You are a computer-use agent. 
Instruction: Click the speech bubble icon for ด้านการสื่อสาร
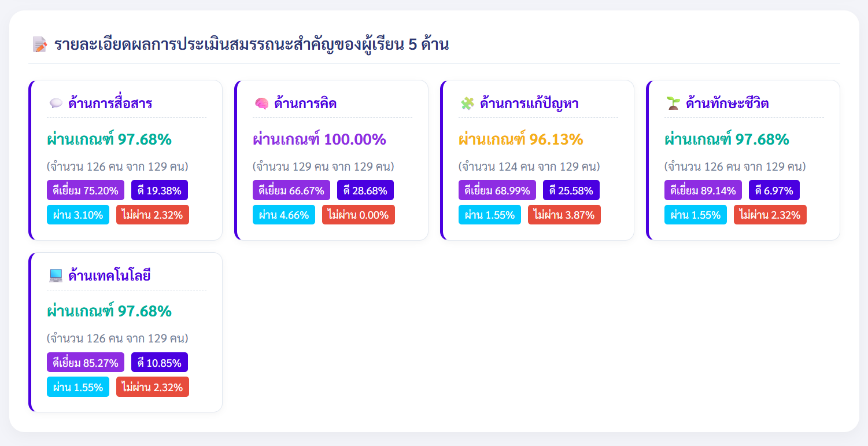(56, 104)
